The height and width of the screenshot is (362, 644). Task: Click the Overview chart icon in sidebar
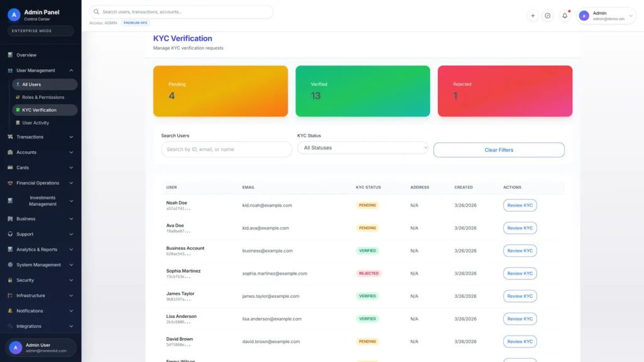[10, 55]
